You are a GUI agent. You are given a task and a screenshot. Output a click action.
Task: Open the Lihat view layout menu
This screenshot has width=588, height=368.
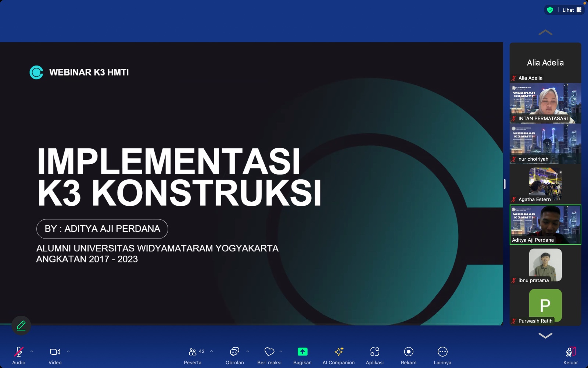coord(572,10)
